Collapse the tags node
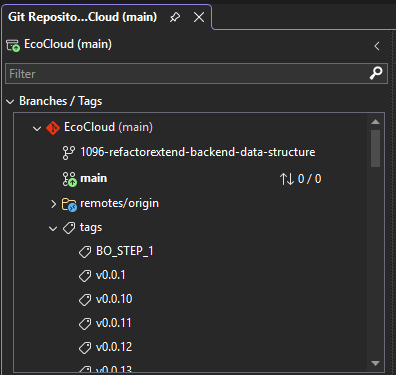The width and height of the screenshot is (396, 375). point(53,229)
